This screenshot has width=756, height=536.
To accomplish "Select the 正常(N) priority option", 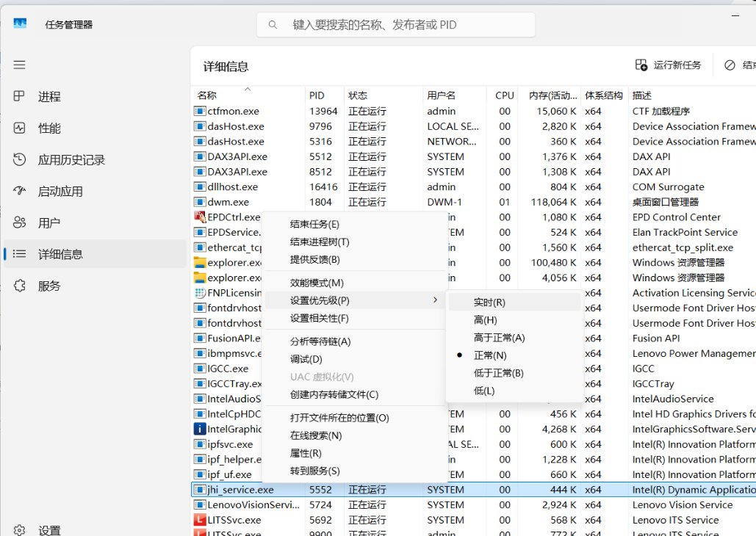I will (x=514, y=355).
